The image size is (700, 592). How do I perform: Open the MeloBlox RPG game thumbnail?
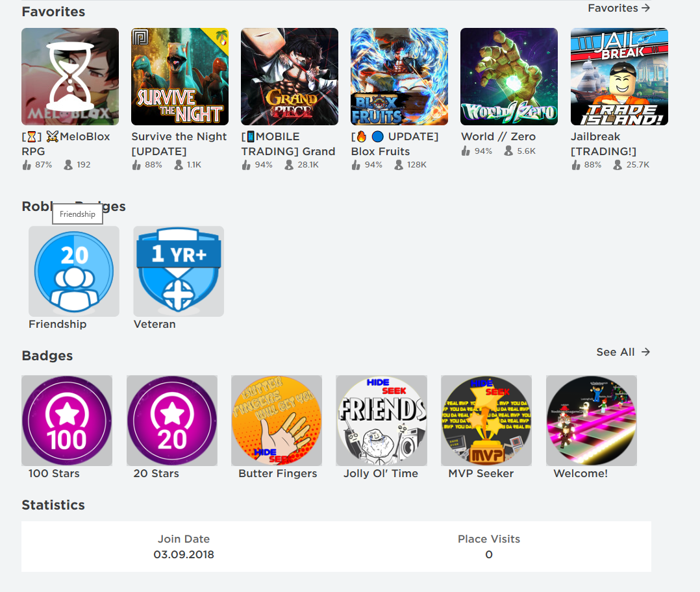[x=70, y=77]
